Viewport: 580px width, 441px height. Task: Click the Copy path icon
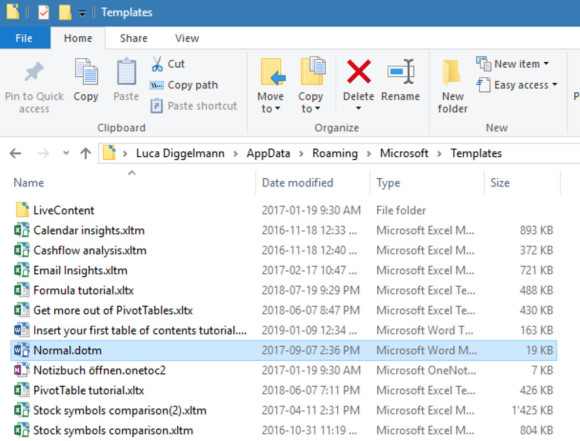pos(156,85)
